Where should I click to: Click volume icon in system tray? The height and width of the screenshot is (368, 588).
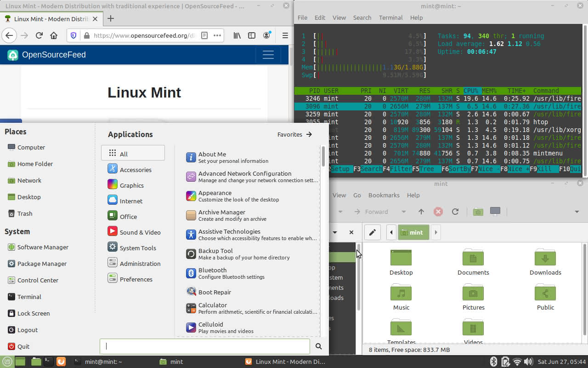click(528, 362)
